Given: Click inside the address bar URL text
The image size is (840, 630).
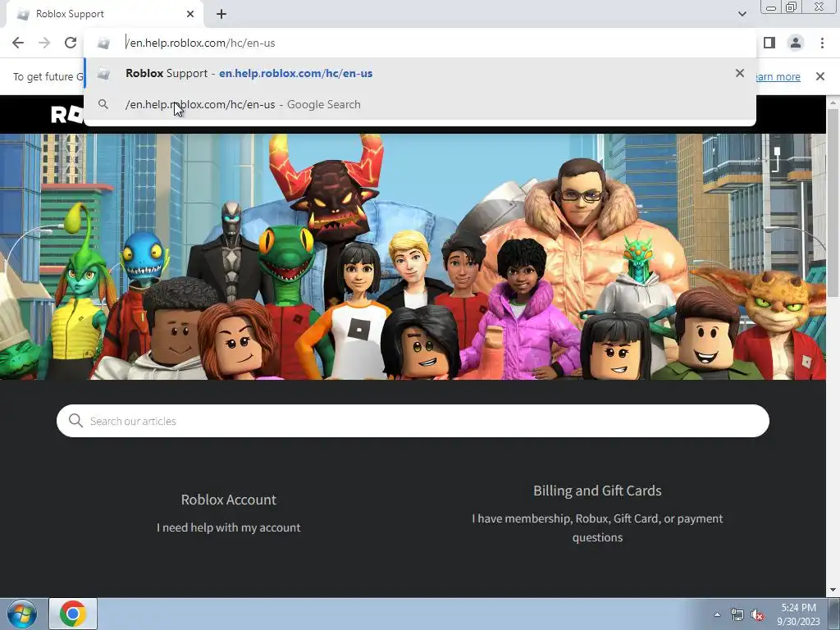Looking at the screenshot, I should pyautogui.click(x=200, y=43).
